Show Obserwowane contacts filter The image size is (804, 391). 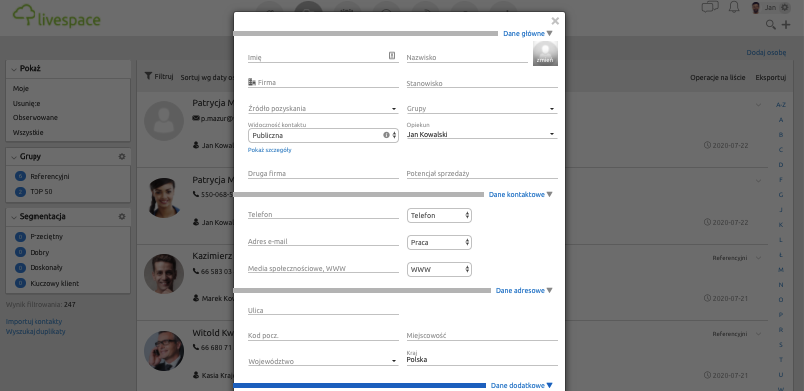point(35,118)
